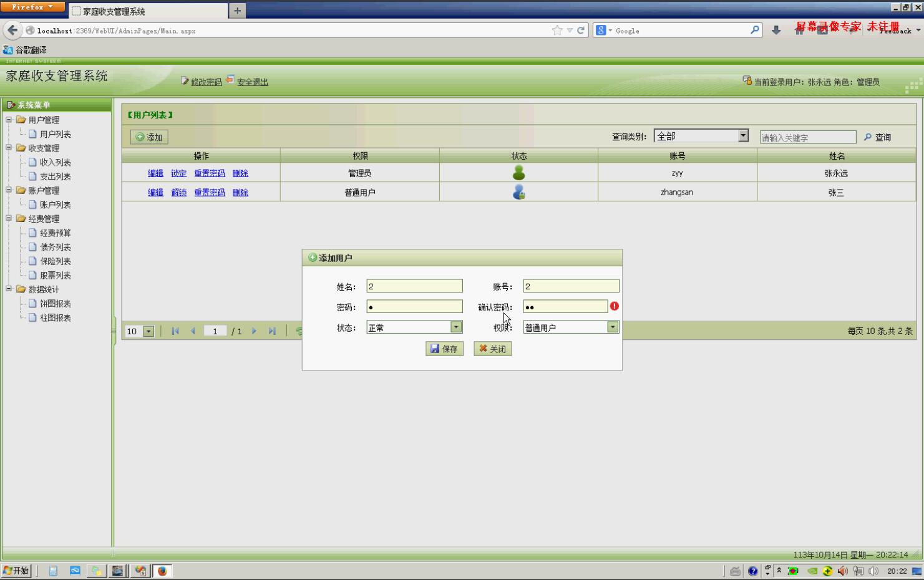Click the 姓名 input field
The height and width of the screenshot is (580, 924).
click(414, 286)
